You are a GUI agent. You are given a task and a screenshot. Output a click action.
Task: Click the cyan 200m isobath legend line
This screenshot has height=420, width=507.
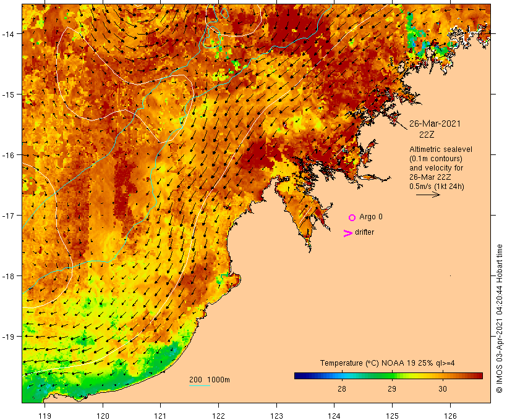point(200,385)
